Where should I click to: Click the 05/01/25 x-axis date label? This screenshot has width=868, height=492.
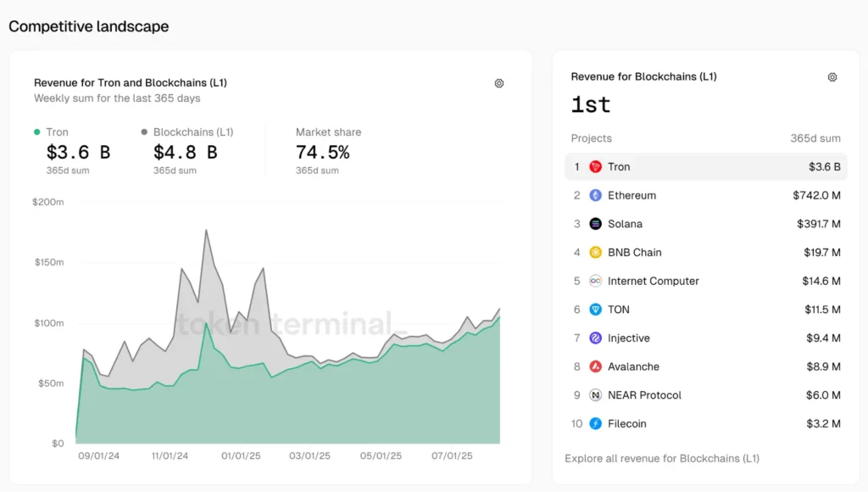(381, 456)
